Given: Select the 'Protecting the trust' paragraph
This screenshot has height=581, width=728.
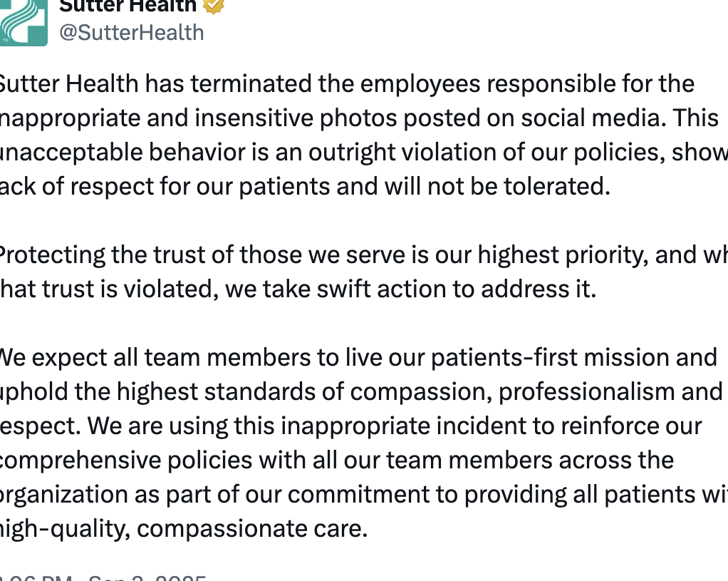Looking at the screenshot, I should [364, 272].
